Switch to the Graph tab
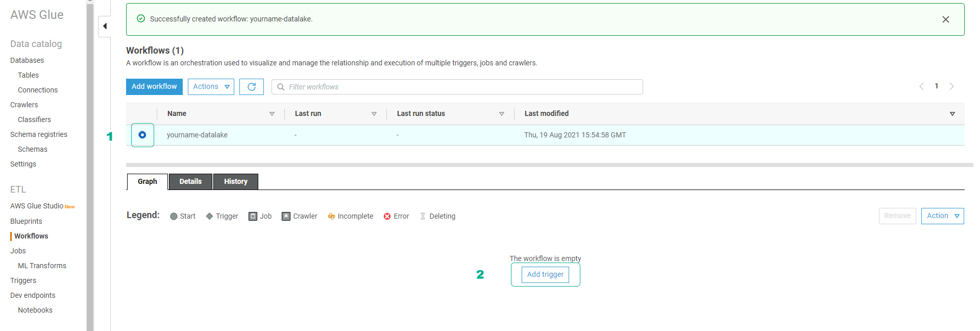This screenshot has width=980, height=331. (148, 181)
